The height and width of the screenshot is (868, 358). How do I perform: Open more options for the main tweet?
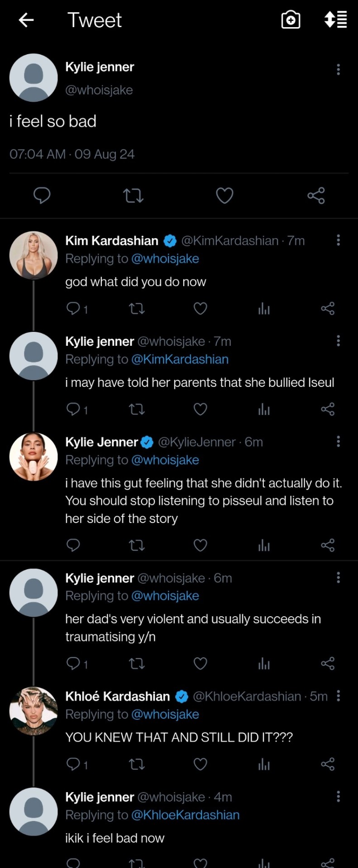[x=338, y=69]
